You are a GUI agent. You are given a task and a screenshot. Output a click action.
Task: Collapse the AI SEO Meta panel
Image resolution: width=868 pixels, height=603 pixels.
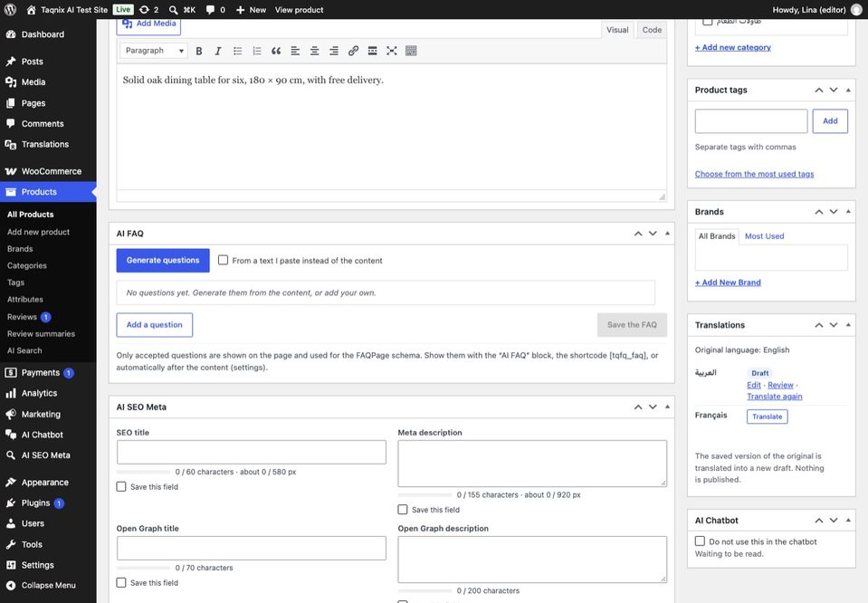coord(668,407)
